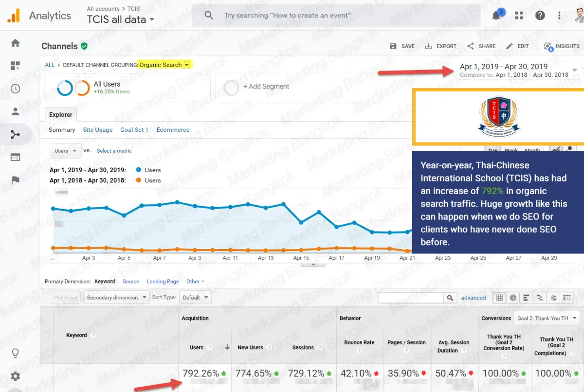Open the Behavior icon in sidebar
The height and width of the screenshot is (392, 584).
point(16,157)
